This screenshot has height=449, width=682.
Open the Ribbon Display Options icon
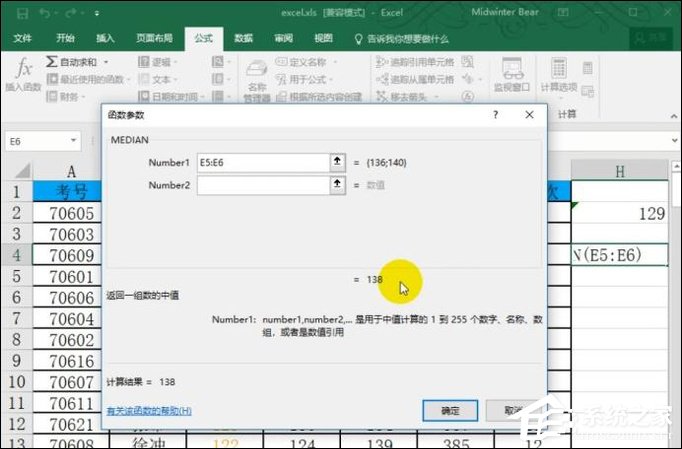(x=563, y=13)
